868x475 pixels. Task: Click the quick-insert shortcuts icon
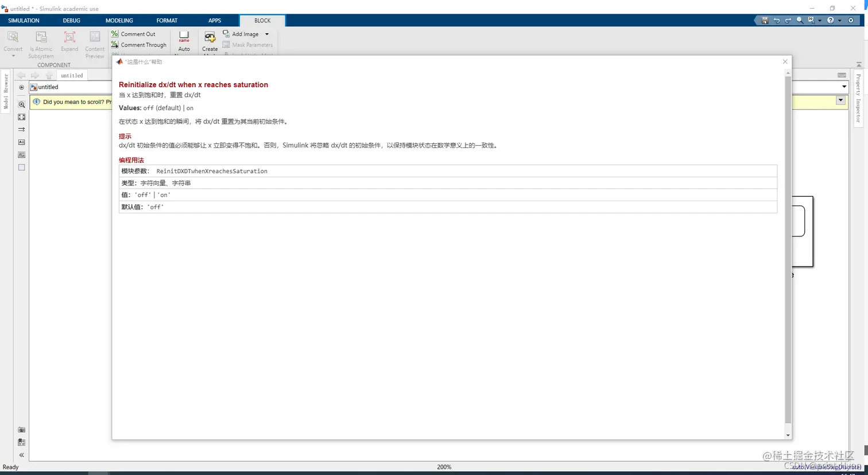(x=811, y=20)
